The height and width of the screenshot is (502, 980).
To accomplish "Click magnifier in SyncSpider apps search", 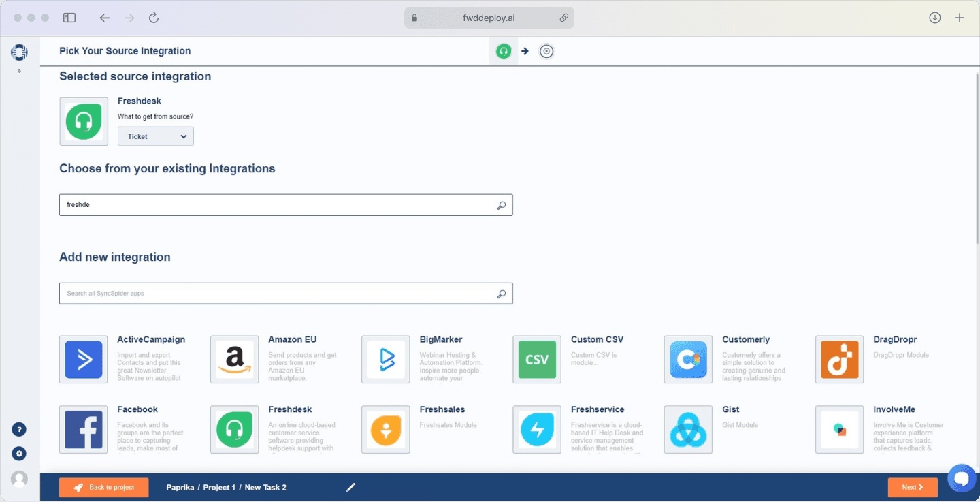I will 502,294.
